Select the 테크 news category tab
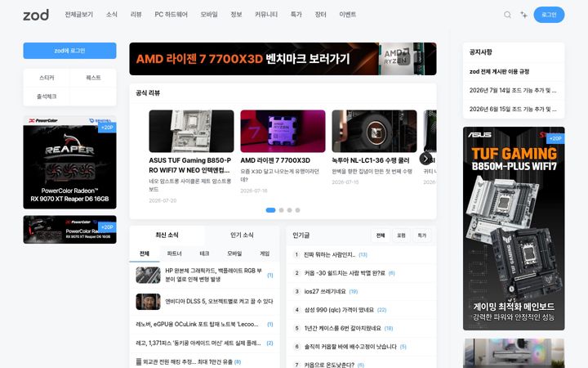This screenshot has height=368, width=588. [204, 254]
